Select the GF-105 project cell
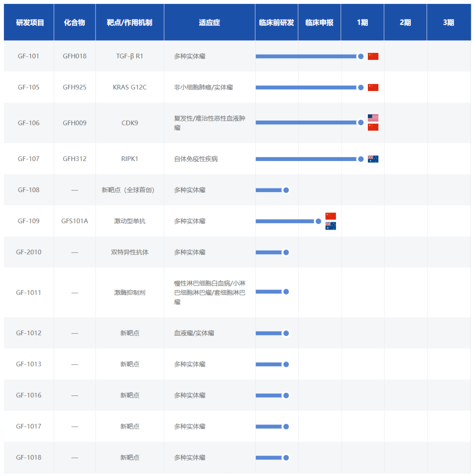Image resolution: width=473 pixels, height=476 pixels. coord(28,87)
